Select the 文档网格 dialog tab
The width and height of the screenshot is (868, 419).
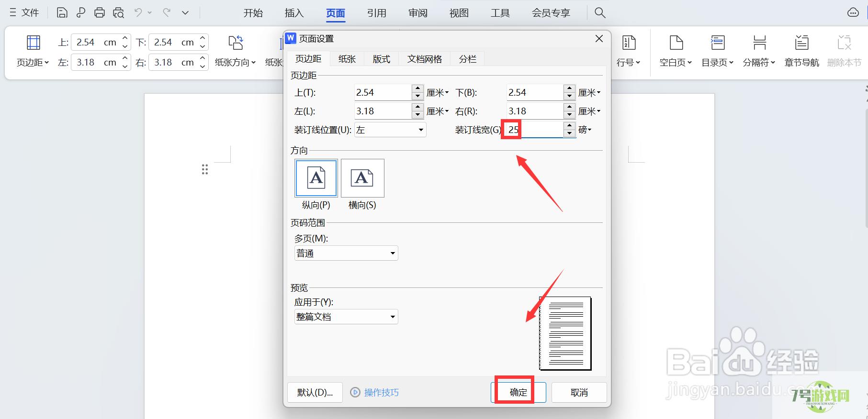pyautogui.click(x=425, y=59)
